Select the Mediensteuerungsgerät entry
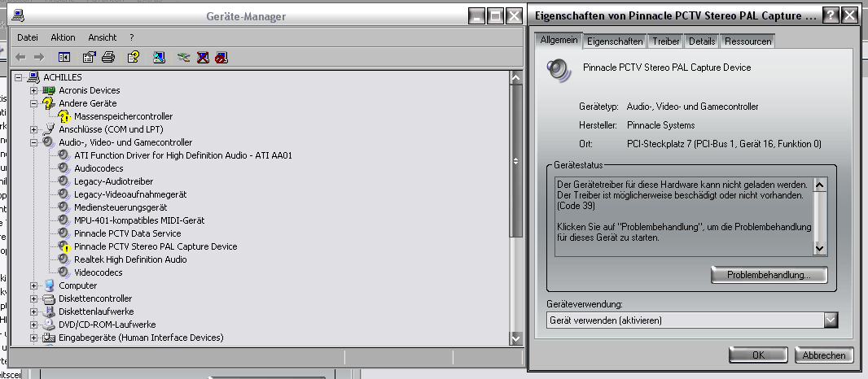Image resolution: width=868 pixels, height=379 pixels. (121, 207)
